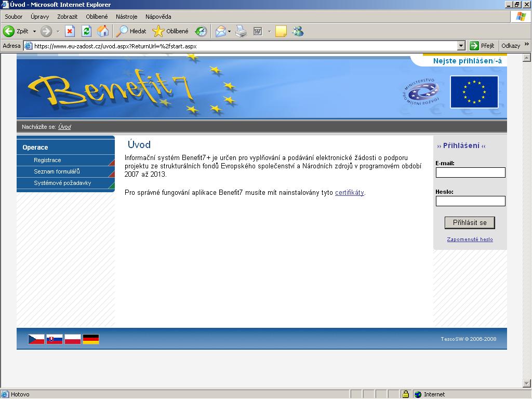Click the Přihlášení panel heading
Viewport: 532px width, 399px height.
[x=461, y=145]
